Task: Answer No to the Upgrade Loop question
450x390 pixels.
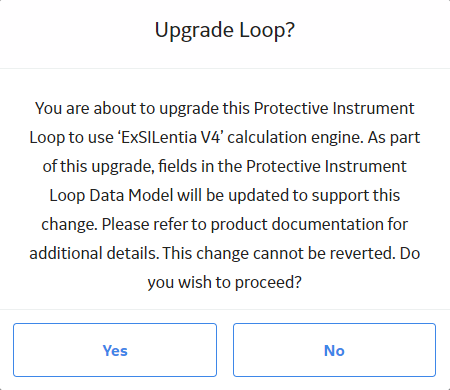Action: click(x=334, y=350)
